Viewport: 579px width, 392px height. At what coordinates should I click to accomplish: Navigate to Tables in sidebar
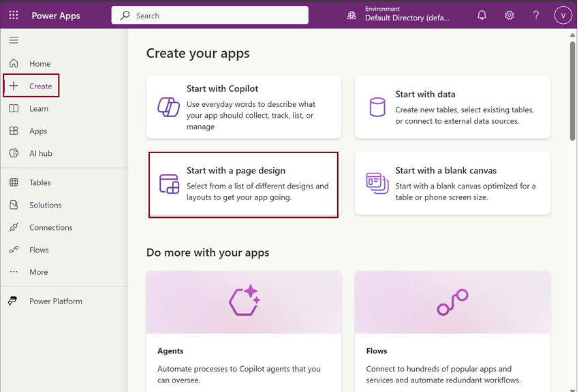click(x=40, y=182)
